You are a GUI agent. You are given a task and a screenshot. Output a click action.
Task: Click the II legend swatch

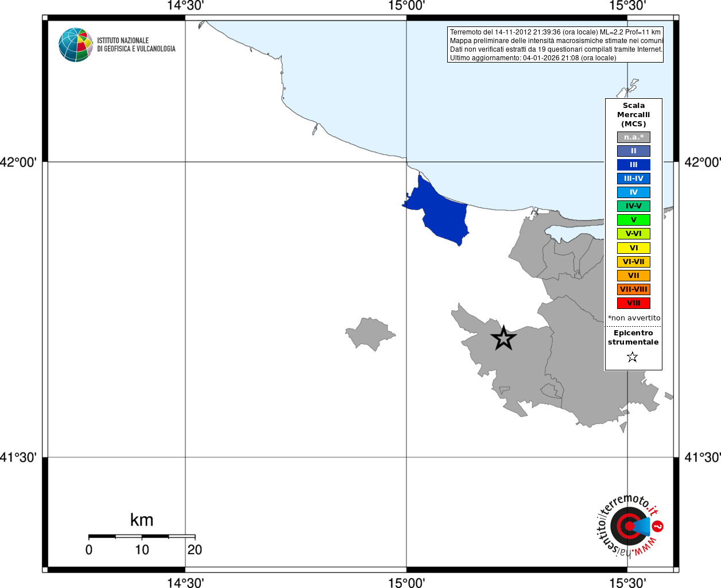pyautogui.click(x=634, y=151)
